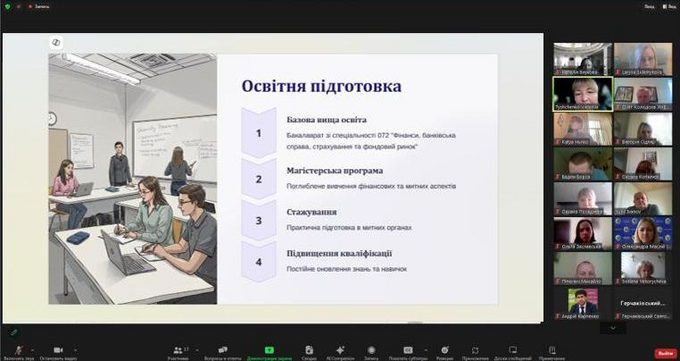Expand audio options arrow next to microphone

(x=33, y=350)
